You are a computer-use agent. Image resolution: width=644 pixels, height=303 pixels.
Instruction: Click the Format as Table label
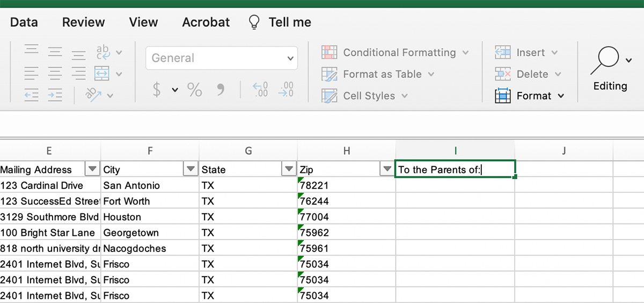click(382, 74)
